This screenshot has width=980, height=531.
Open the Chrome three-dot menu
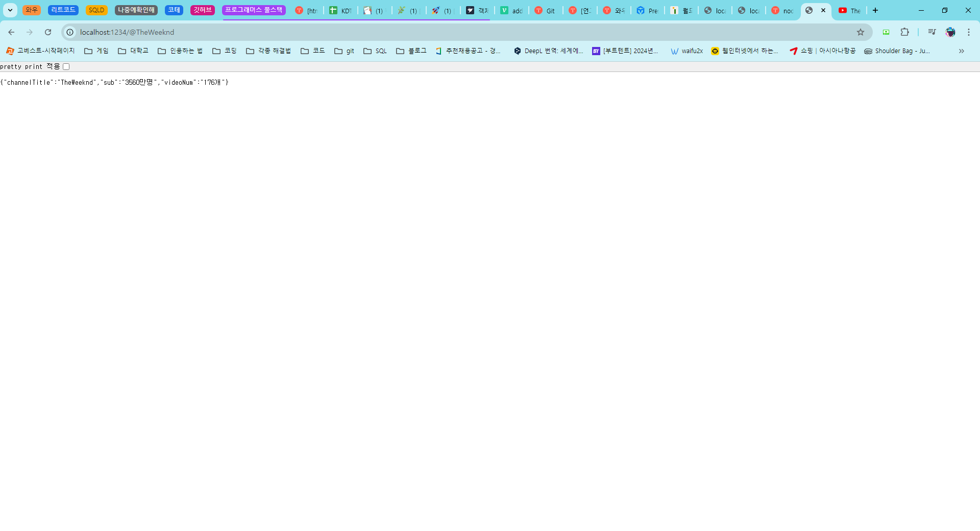pos(968,32)
